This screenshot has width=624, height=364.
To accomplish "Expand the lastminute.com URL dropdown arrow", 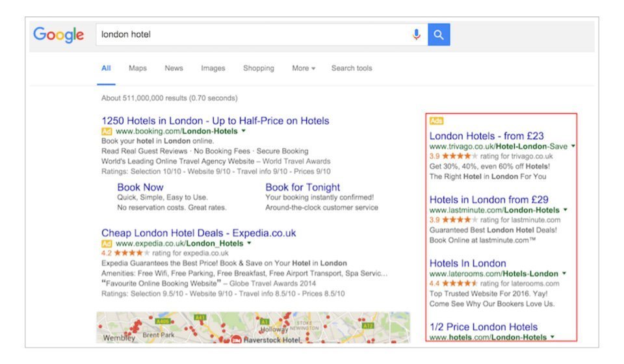I will [x=565, y=210].
